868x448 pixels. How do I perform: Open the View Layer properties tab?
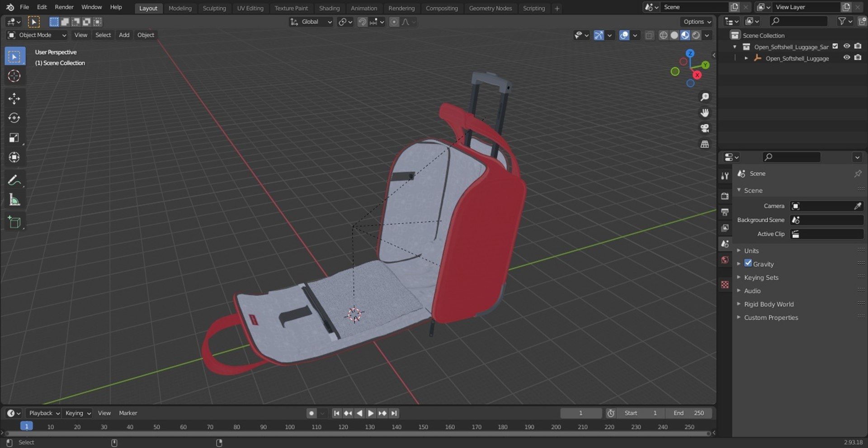(725, 228)
